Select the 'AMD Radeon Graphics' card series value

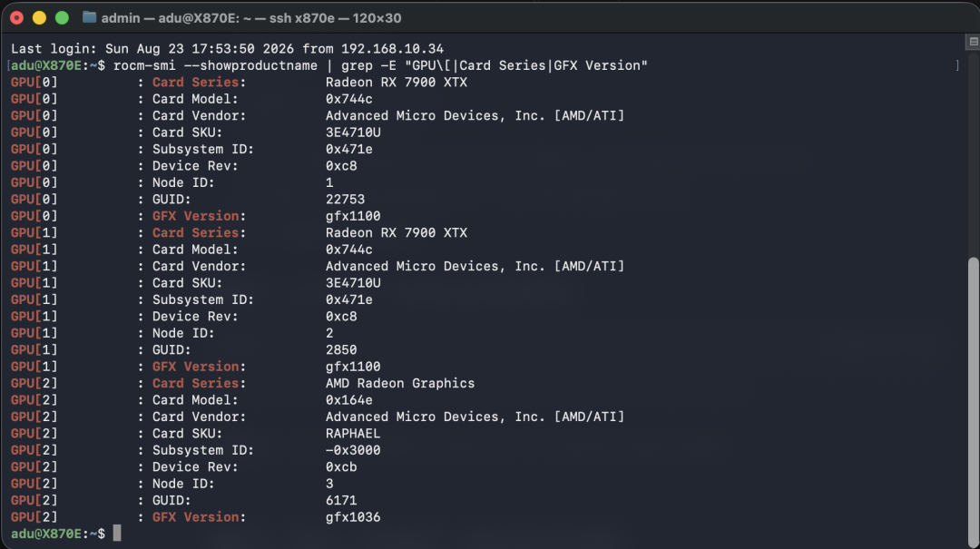pos(400,383)
